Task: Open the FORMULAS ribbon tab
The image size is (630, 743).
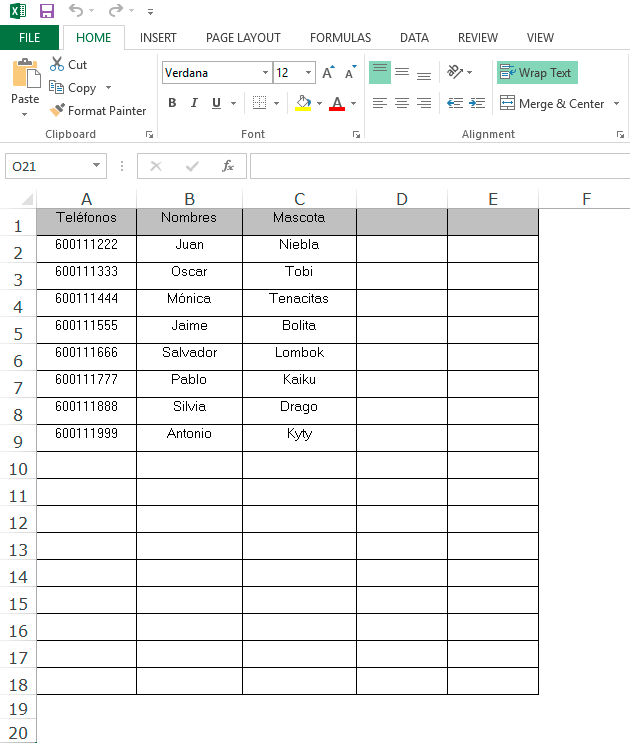Action: pyautogui.click(x=340, y=38)
